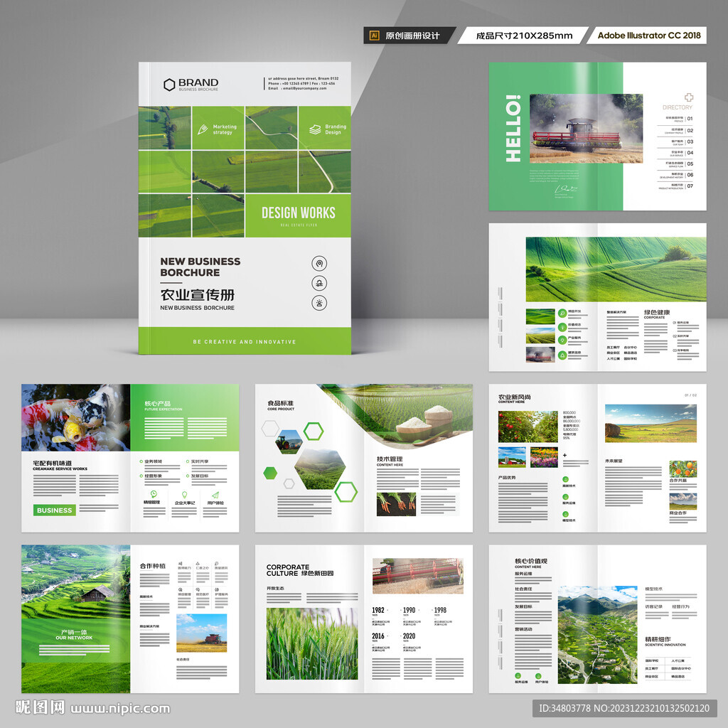Click the 食品标准 heading
Viewport: 728px width, 728px height.
click(280, 403)
